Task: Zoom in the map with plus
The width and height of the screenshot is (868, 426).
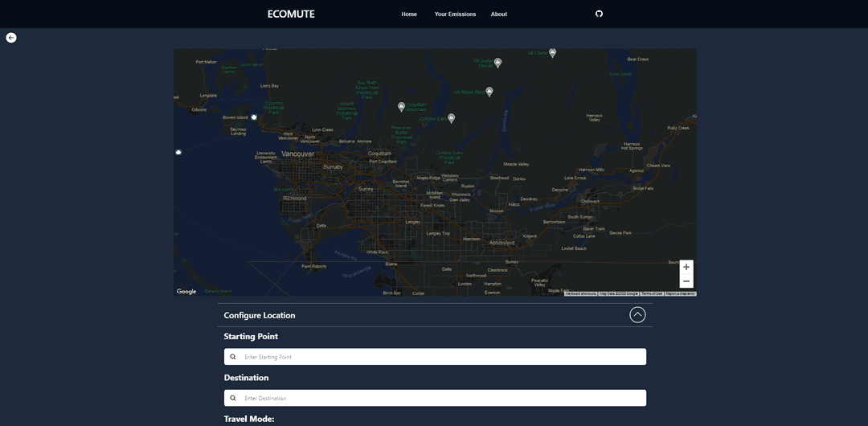Action: [686, 267]
